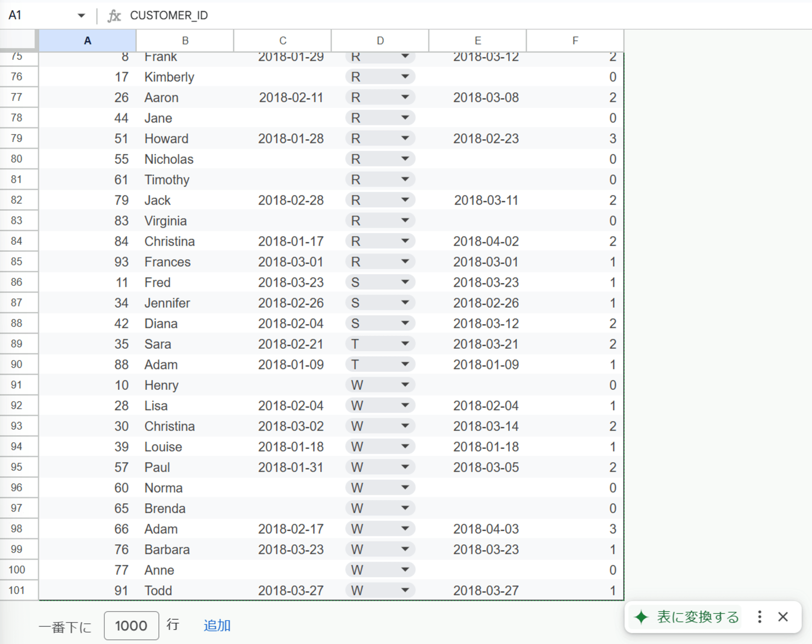Open the name box dropdown arrow

[81, 15]
